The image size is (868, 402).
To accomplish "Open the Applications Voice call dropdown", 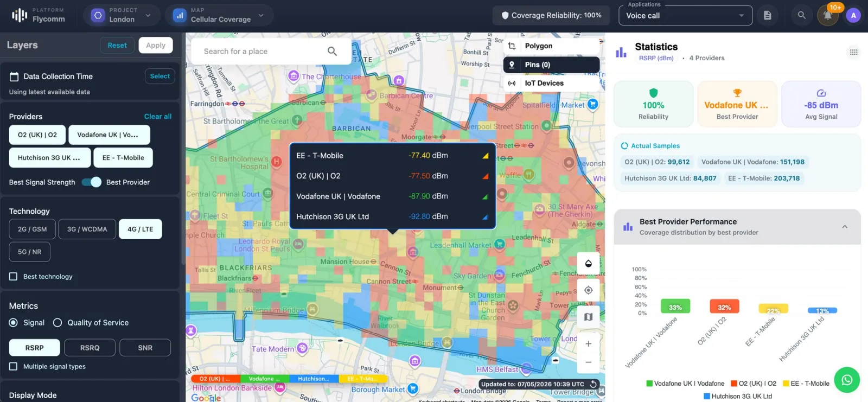I will [x=686, y=16].
